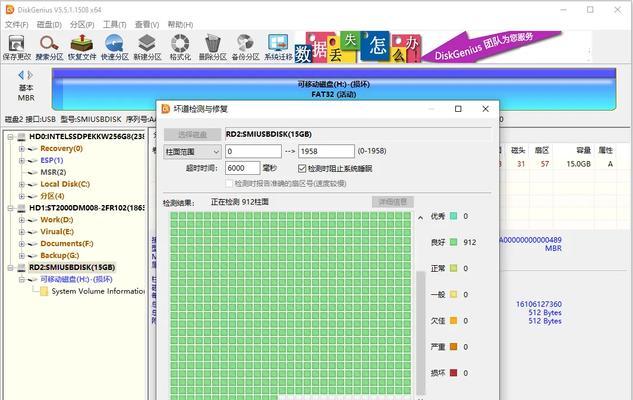Open the Backup Partition (备份分区) tool

[245, 47]
